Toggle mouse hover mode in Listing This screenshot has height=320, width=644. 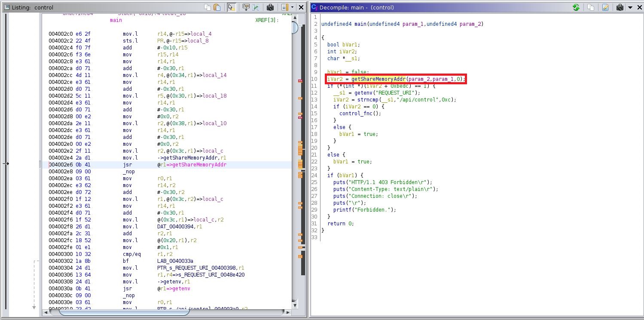(231, 7)
